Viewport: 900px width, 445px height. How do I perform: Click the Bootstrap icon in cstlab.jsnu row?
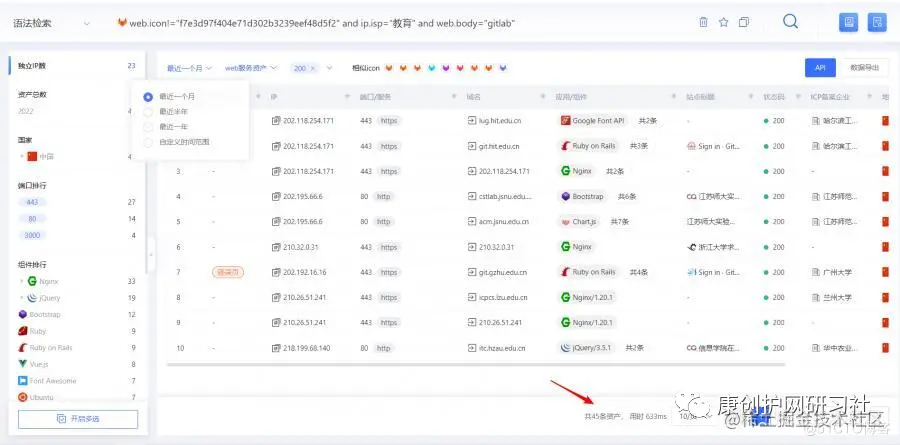tap(565, 196)
